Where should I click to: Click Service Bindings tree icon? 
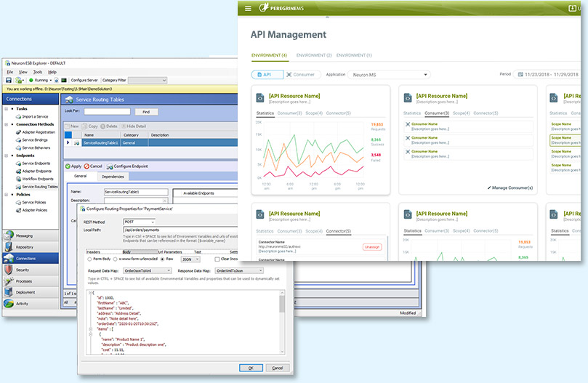click(x=18, y=140)
